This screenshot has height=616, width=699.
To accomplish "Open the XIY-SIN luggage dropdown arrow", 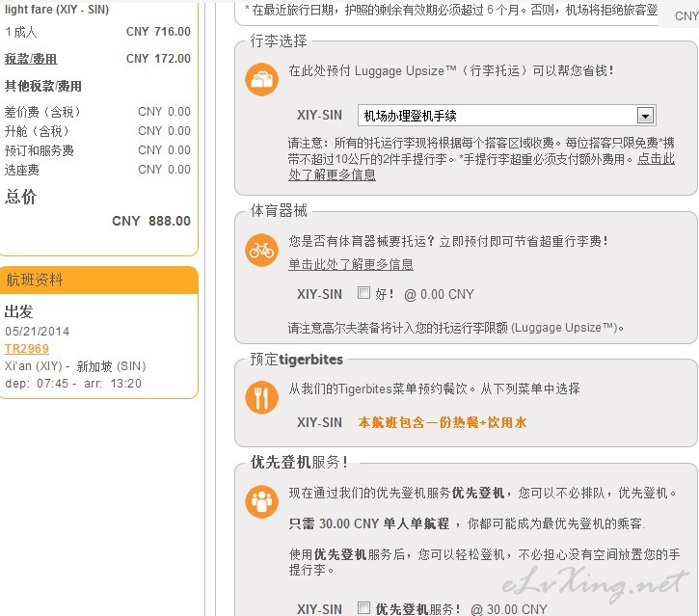I will [645, 116].
